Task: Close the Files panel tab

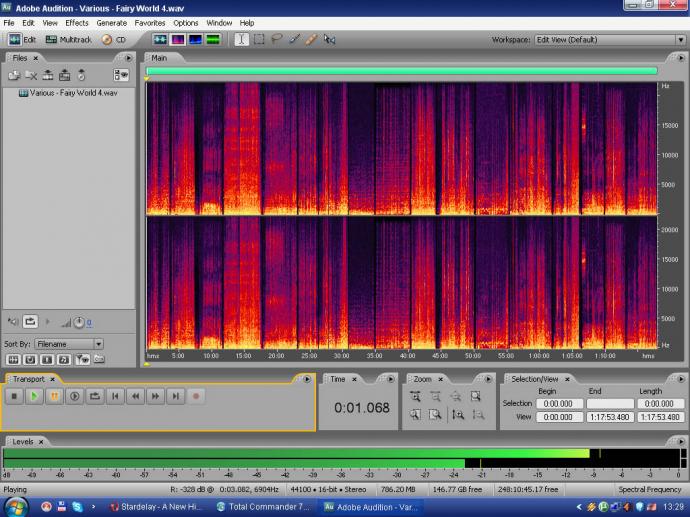Action: tap(36, 58)
